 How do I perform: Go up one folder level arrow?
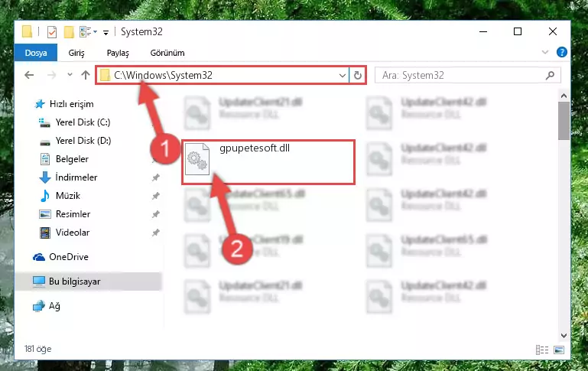click(x=86, y=75)
